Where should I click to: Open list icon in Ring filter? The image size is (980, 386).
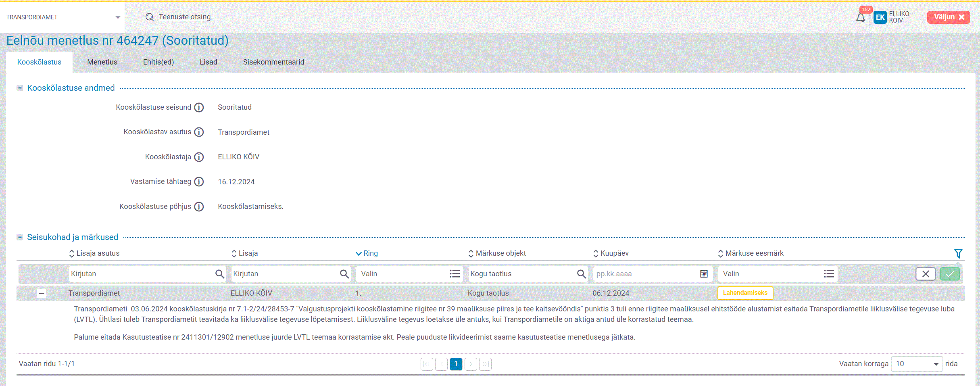pyautogui.click(x=455, y=274)
